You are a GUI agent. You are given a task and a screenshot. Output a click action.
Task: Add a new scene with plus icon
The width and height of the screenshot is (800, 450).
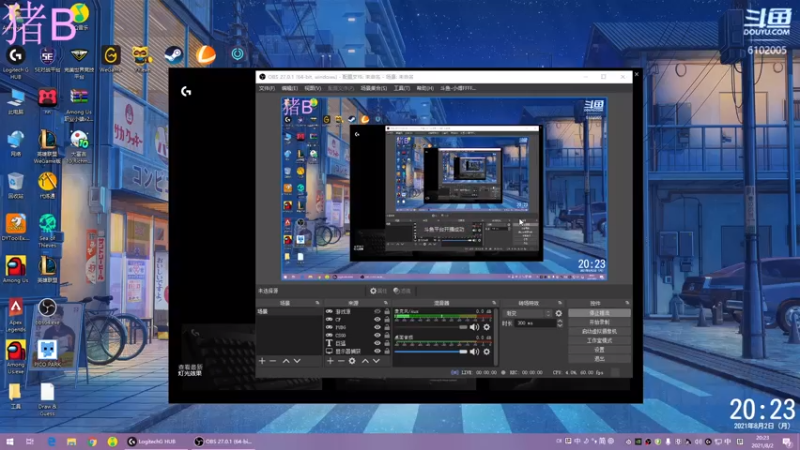click(262, 361)
